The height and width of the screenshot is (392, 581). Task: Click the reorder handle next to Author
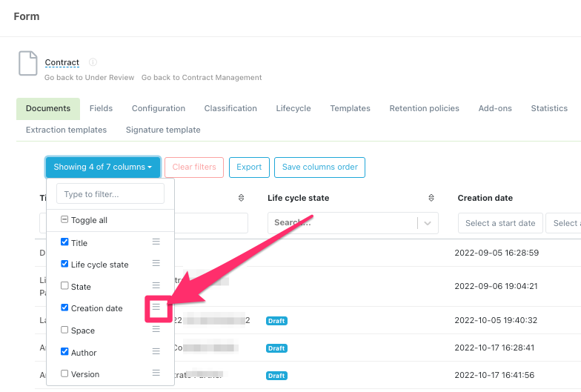coord(156,351)
